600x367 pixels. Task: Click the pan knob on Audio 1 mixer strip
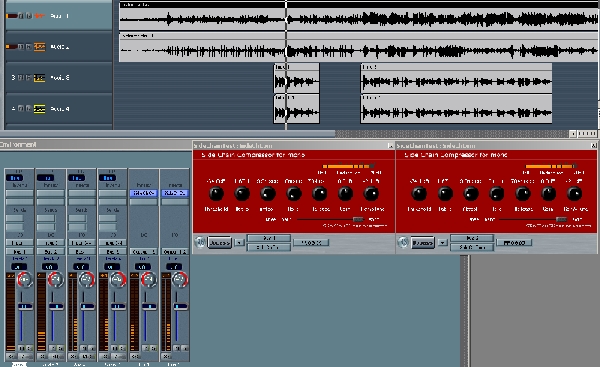[x=24, y=280]
